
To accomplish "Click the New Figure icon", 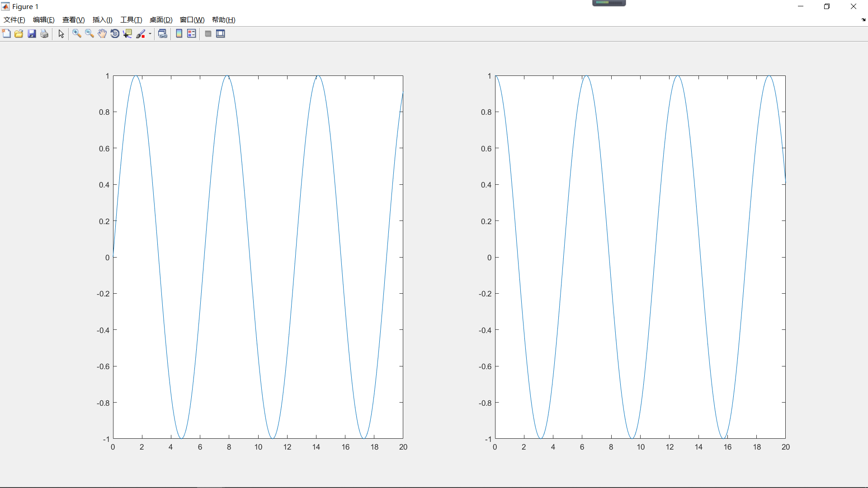I will [x=6, y=34].
